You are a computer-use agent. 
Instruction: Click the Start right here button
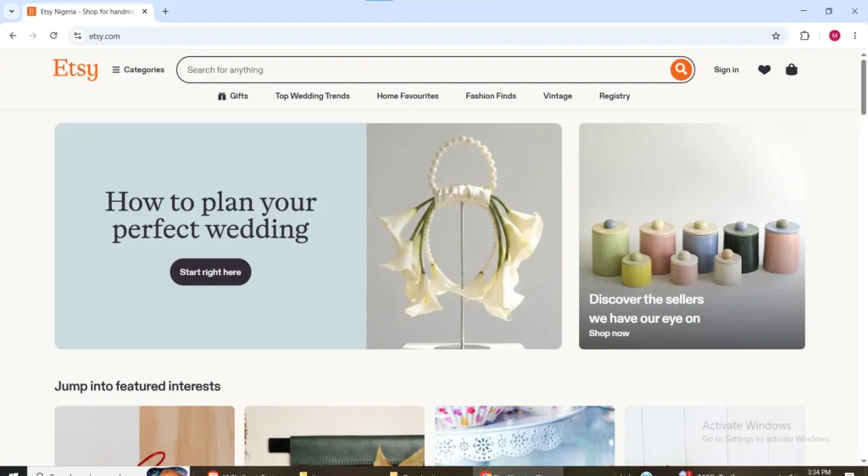(x=210, y=272)
